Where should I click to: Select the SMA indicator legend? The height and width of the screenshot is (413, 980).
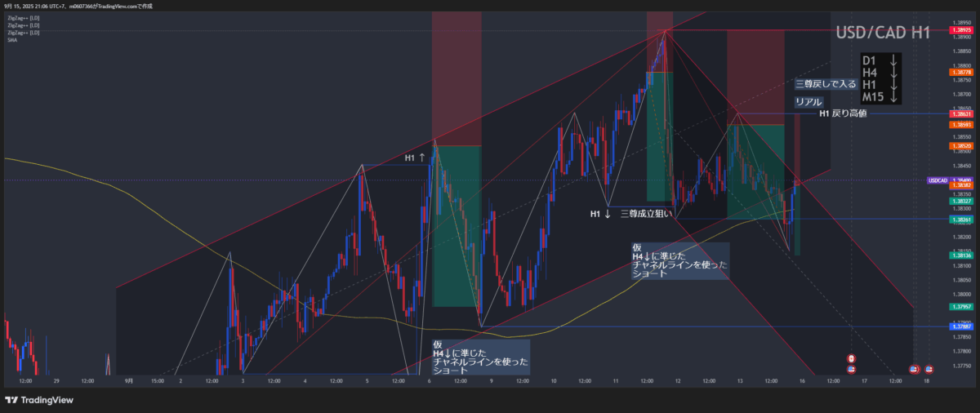[11, 40]
